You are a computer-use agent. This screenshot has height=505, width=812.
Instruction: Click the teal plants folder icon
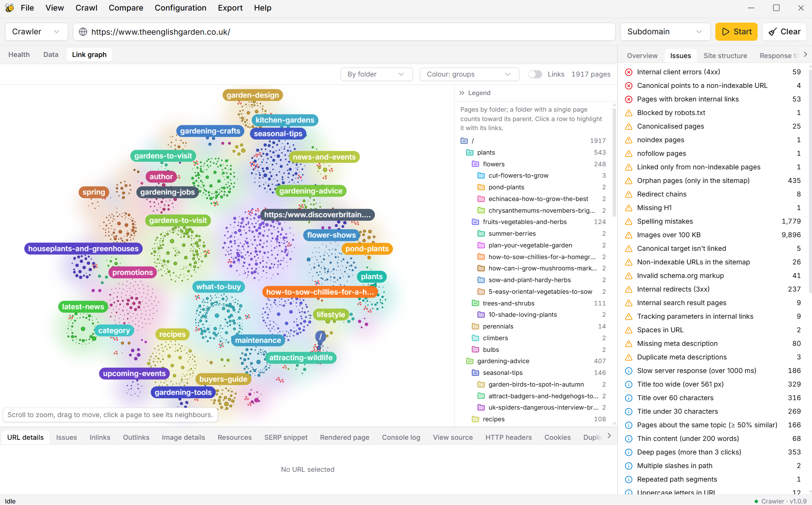point(470,152)
